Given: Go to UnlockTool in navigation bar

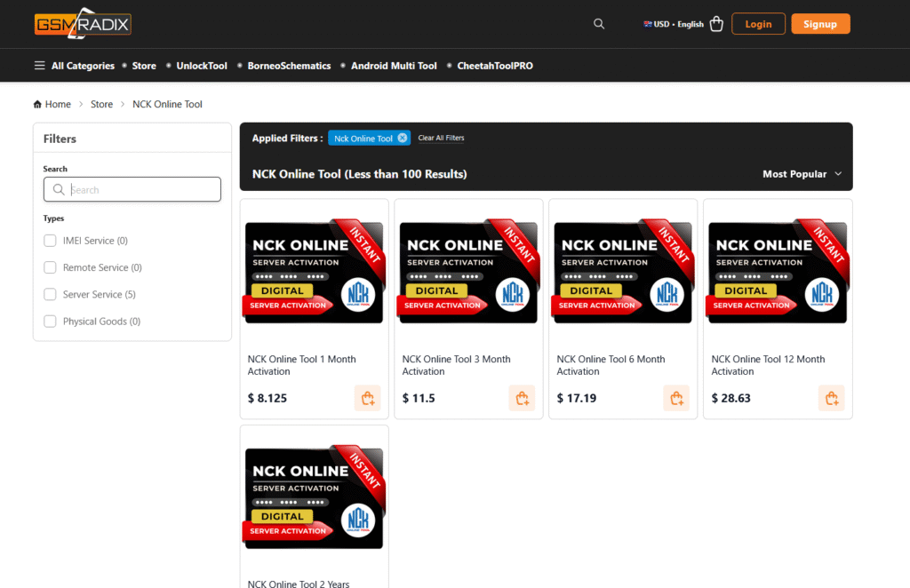Looking at the screenshot, I should tap(202, 66).
